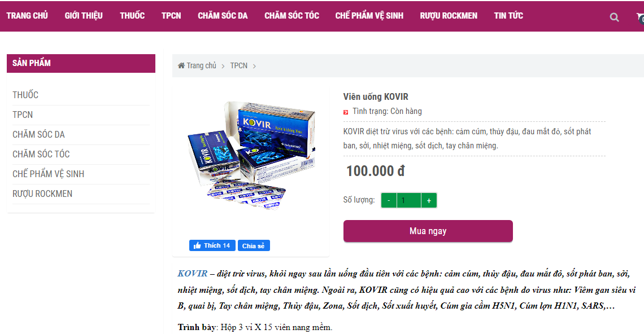This screenshot has width=644, height=334.
Task: Open the search magnifier icon
Action: [x=614, y=17]
